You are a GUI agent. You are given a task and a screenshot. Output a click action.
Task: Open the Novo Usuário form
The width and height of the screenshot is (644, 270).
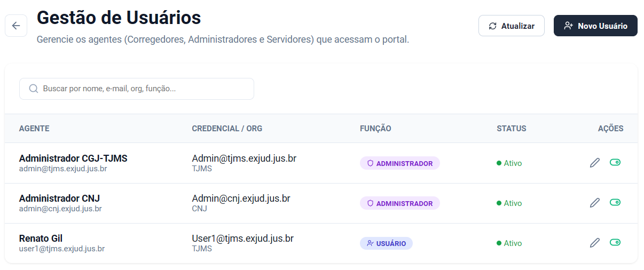pyautogui.click(x=595, y=26)
